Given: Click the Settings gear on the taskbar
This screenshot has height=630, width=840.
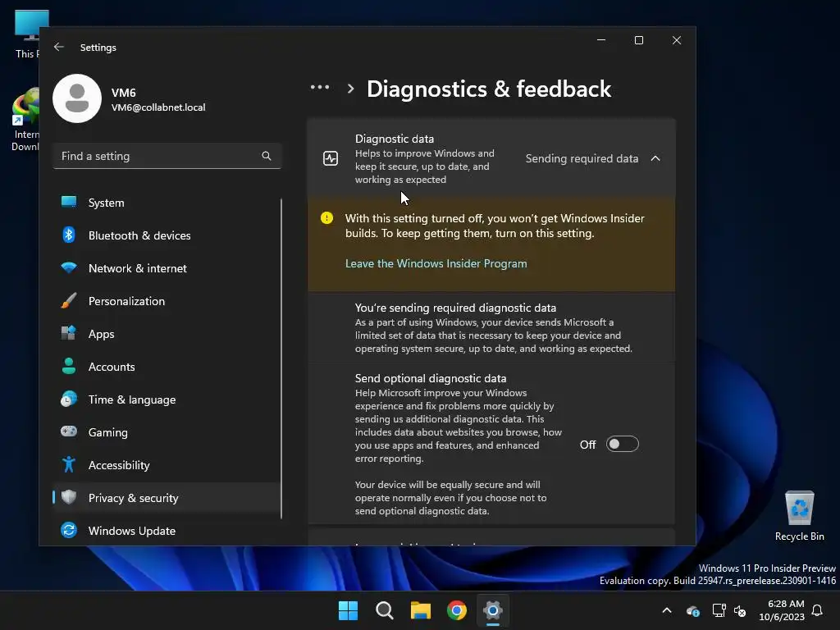Looking at the screenshot, I should pyautogui.click(x=492, y=610).
